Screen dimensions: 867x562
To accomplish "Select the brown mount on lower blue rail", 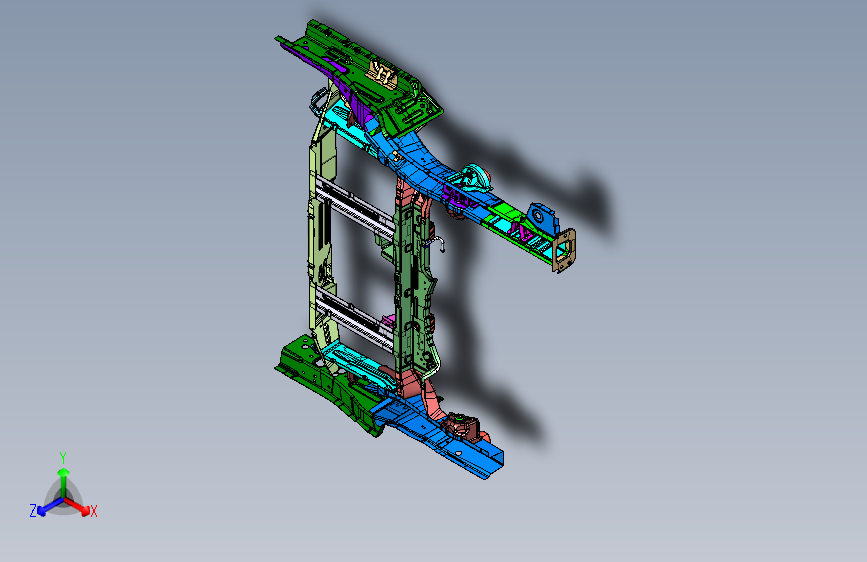I will tap(463, 426).
